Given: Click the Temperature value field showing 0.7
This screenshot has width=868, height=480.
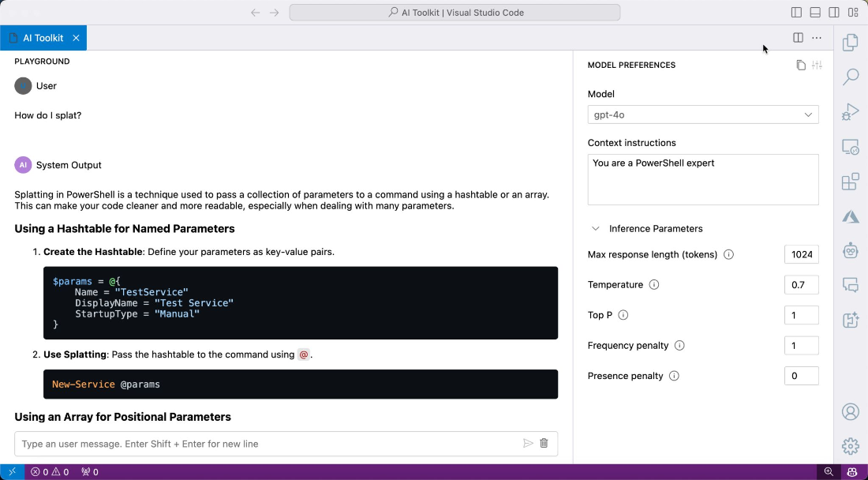Looking at the screenshot, I should (802, 284).
